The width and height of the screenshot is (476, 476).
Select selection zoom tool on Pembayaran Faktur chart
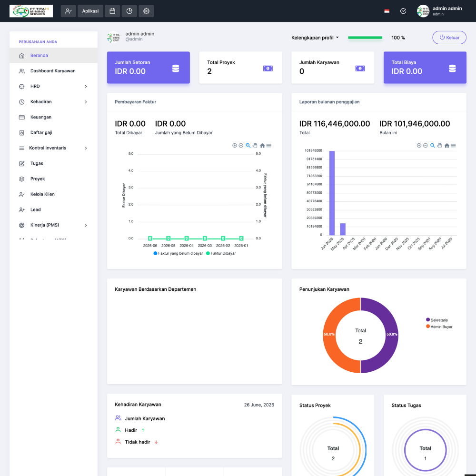248,145
